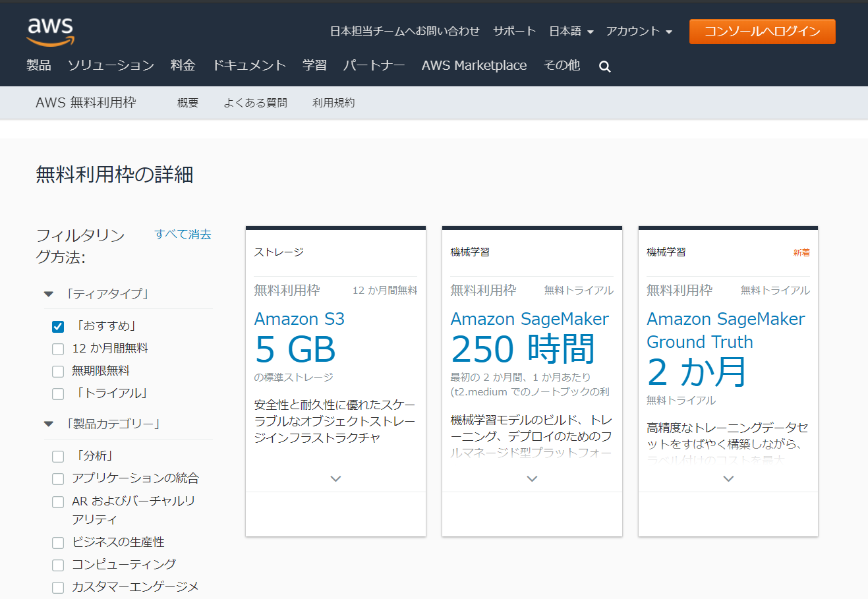Click 日本担当チームへお問い合わせ link
868x599 pixels.
[405, 31]
